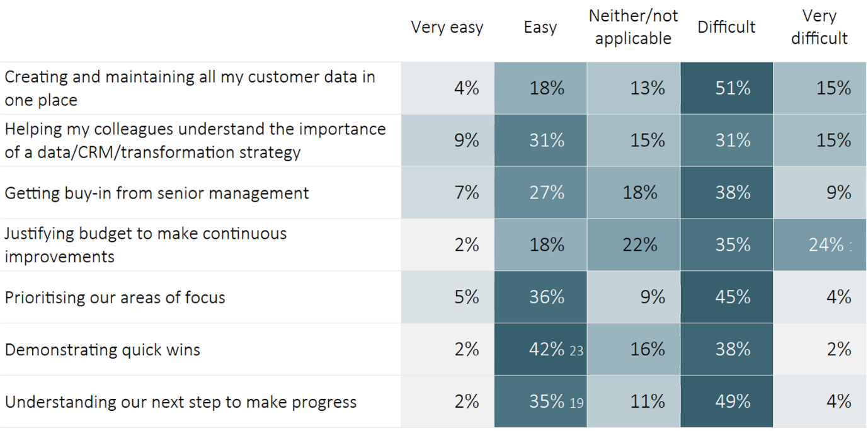
Task: Select the 51% Difficult cell for customer data
Action: coord(726,88)
